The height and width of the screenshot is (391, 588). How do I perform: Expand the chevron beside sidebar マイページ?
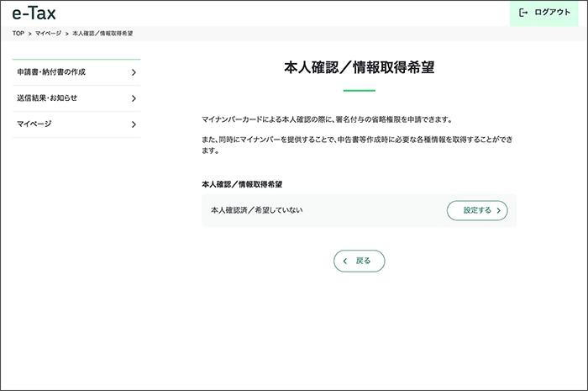coord(134,125)
